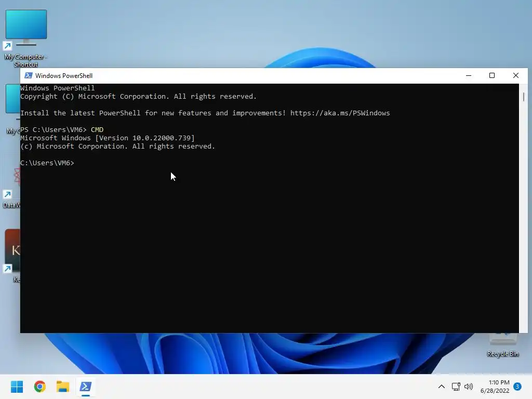Click '(c) Microsoft Corporation. All rights reserved.' line
532x399 pixels.
(x=118, y=146)
